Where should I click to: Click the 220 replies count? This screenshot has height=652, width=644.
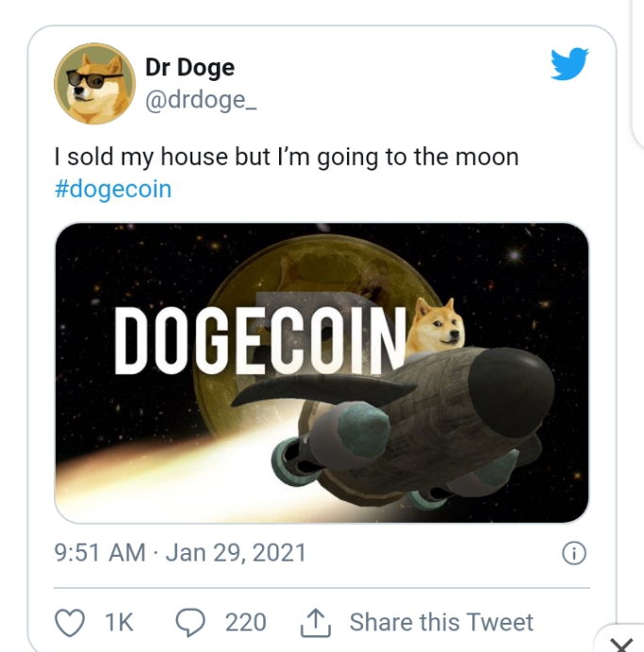(x=245, y=623)
